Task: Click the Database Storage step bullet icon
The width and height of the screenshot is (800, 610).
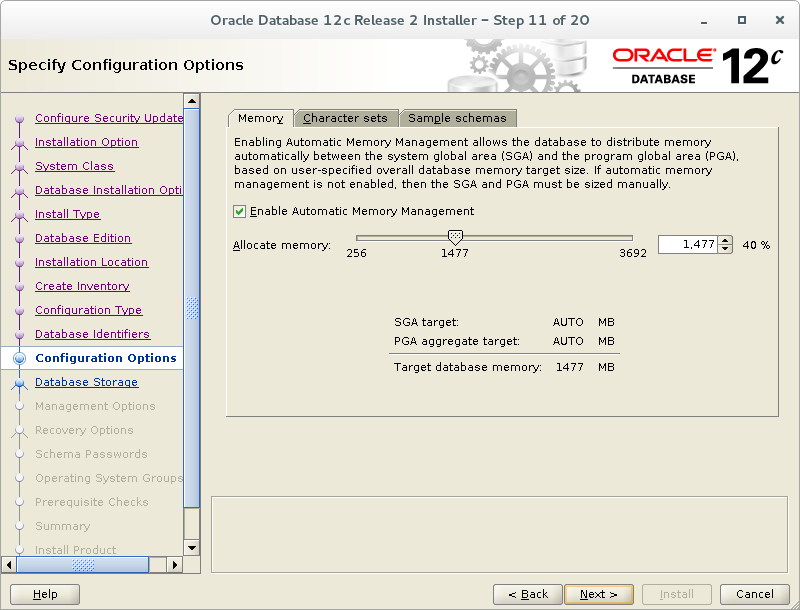Action: point(19,383)
